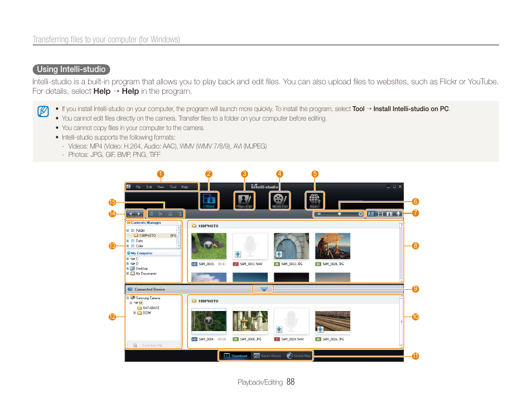
Task: Adjust the thumbnail size slider handle
Action: (x=339, y=214)
